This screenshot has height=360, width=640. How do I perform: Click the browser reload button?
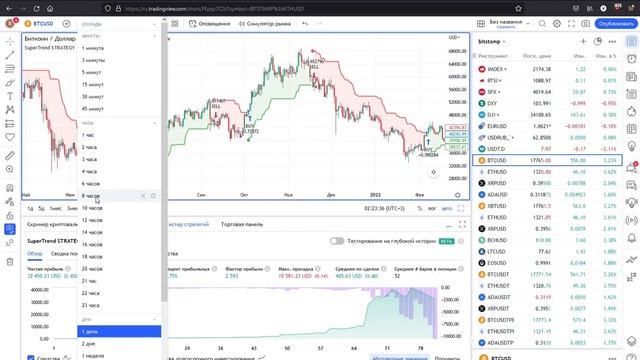point(36,8)
